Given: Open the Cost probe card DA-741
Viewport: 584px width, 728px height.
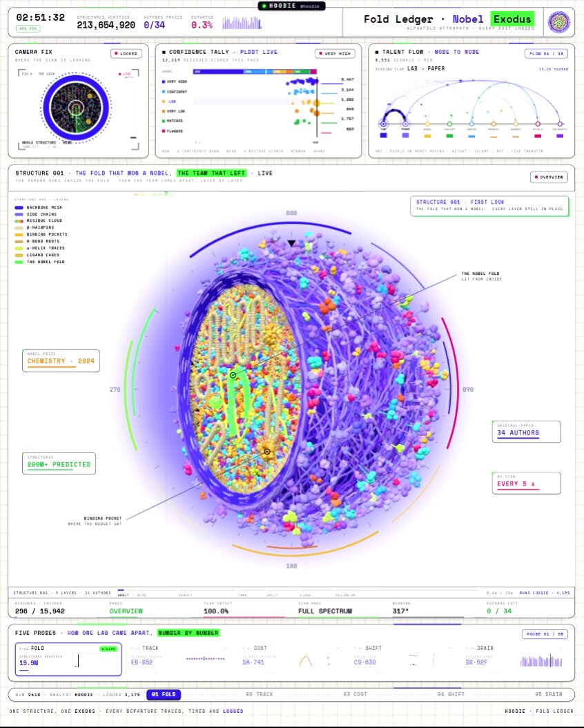Looking at the screenshot, I should (x=291, y=660).
